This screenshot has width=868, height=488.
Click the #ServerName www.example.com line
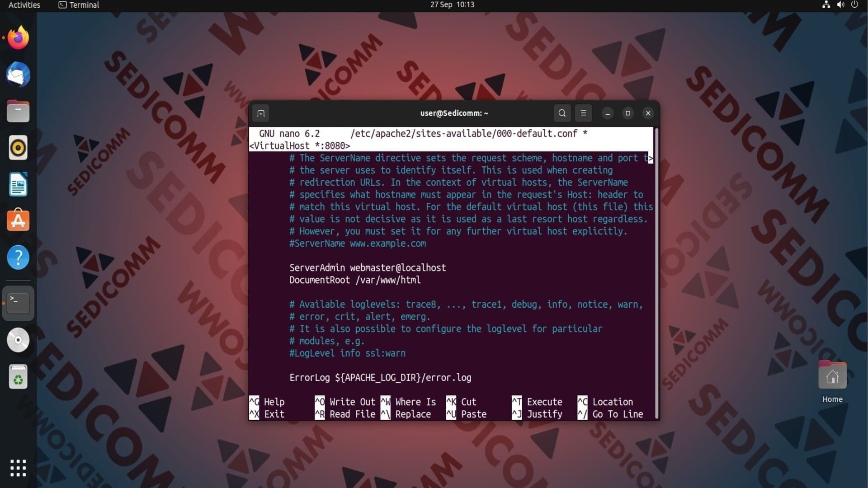pos(358,244)
